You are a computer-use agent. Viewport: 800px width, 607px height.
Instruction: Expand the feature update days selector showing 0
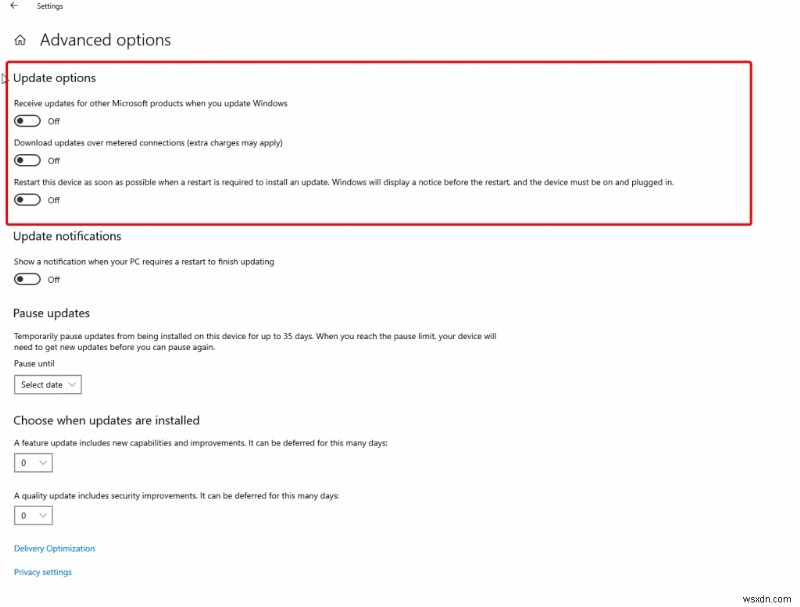tap(32, 462)
